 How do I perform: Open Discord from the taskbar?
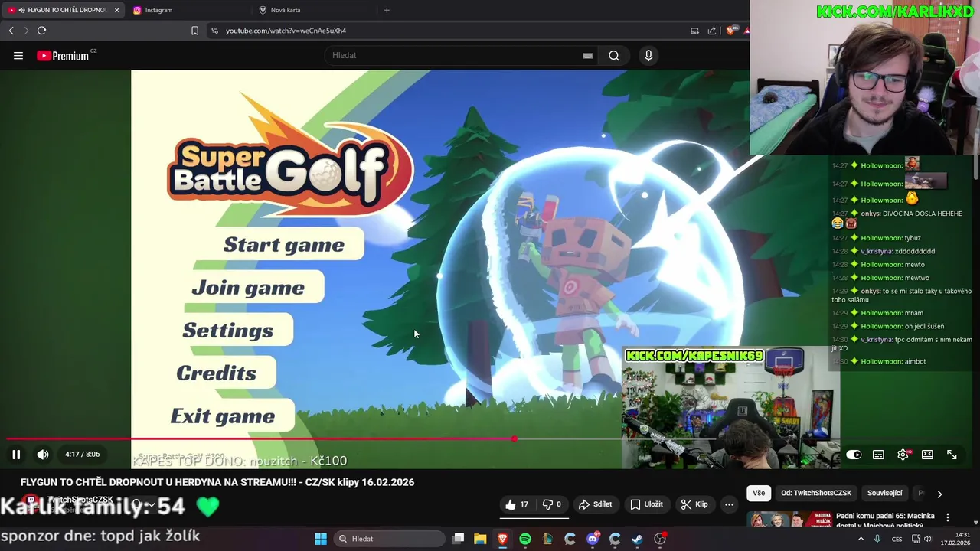tap(593, 539)
